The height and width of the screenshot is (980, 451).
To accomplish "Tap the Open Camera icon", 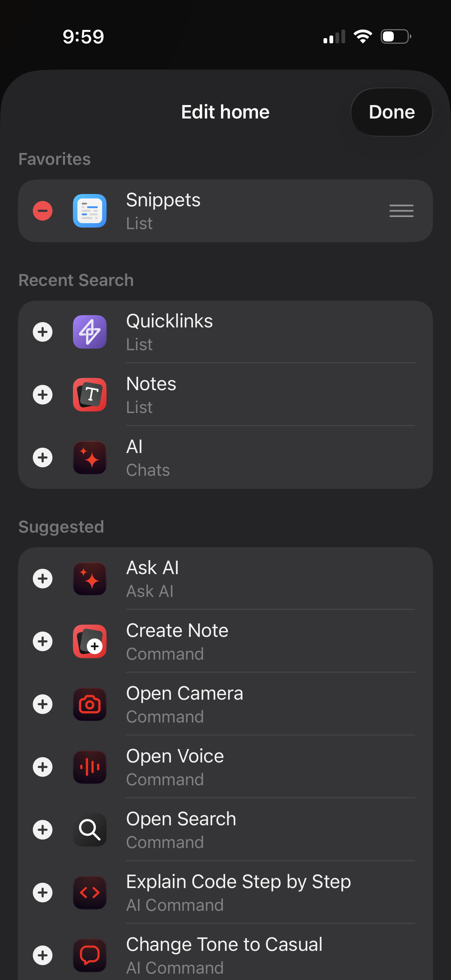I will (89, 704).
